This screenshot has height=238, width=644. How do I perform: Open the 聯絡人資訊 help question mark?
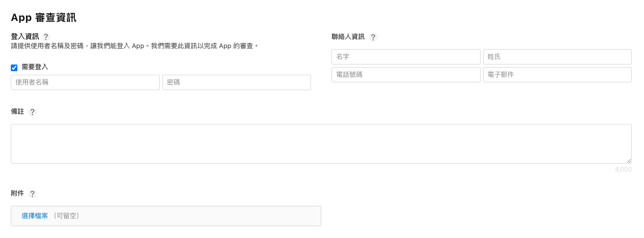coord(373,37)
